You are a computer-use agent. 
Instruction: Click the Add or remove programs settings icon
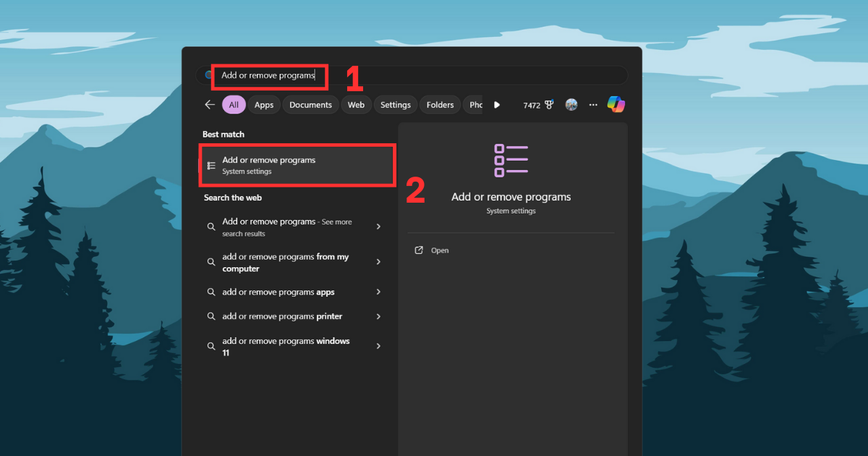(511, 159)
